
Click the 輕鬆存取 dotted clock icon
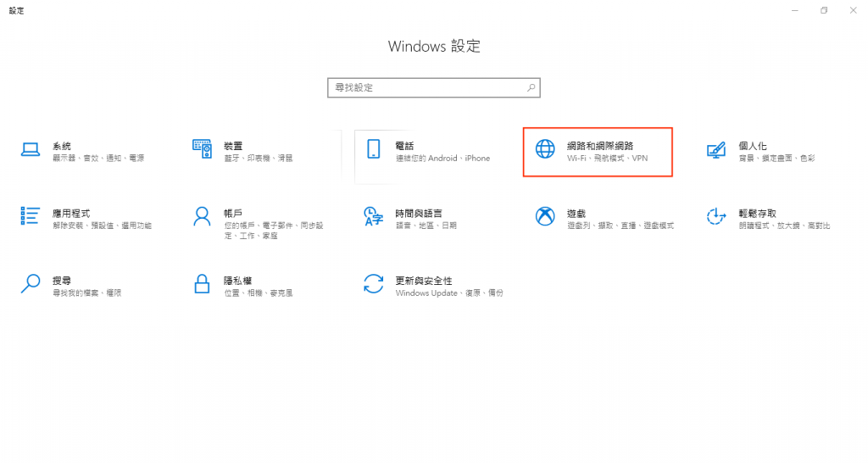pos(716,216)
